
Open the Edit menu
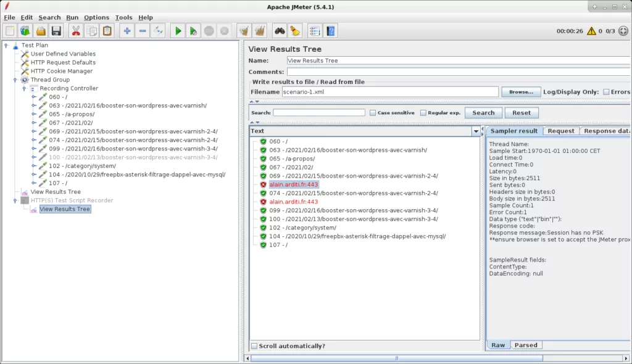tap(27, 17)
